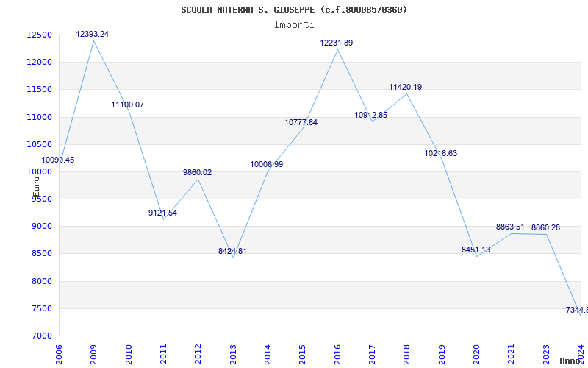Click x-axis year 2019

click(442, 355)
